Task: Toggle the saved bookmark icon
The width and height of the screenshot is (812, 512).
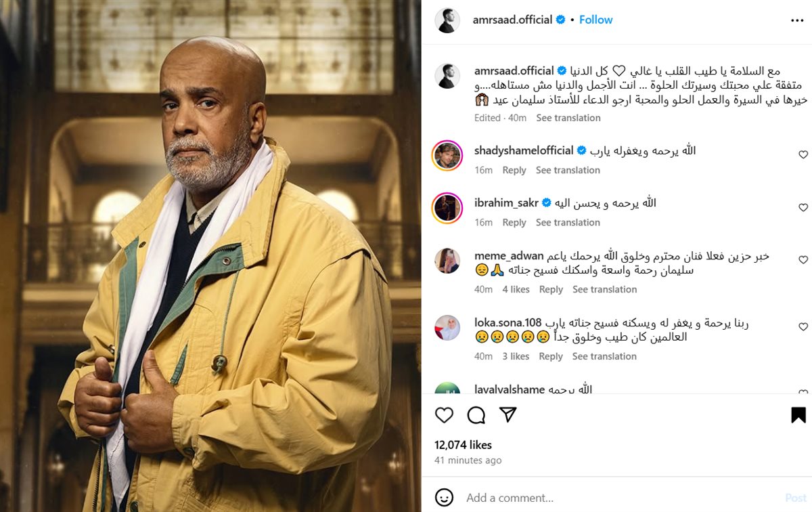Action: pyautogui.click(x=798, y=415)
